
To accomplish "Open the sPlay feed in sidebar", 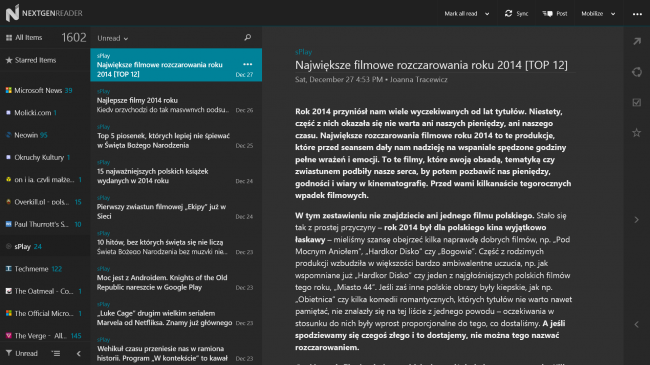I will coord(45,246).
